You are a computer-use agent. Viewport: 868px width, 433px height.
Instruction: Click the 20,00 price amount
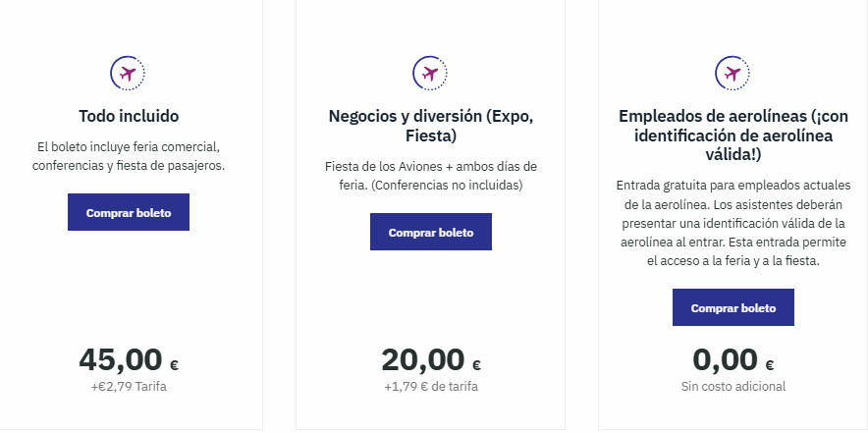pos(421,360)
